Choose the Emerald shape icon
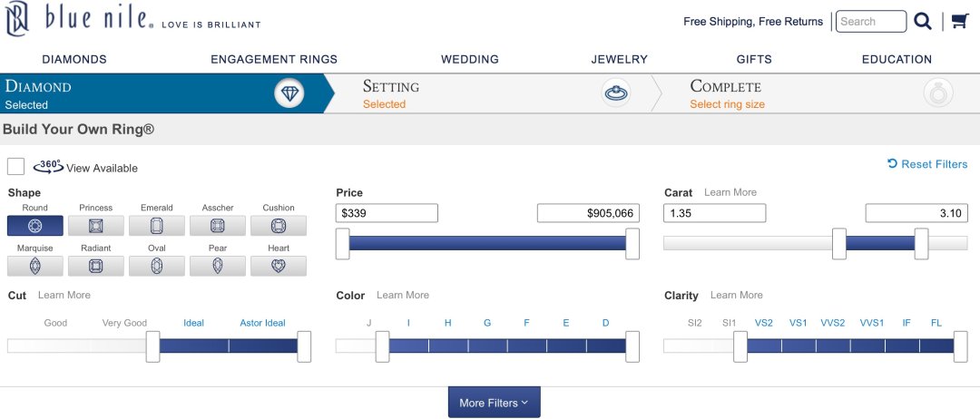 157,226
